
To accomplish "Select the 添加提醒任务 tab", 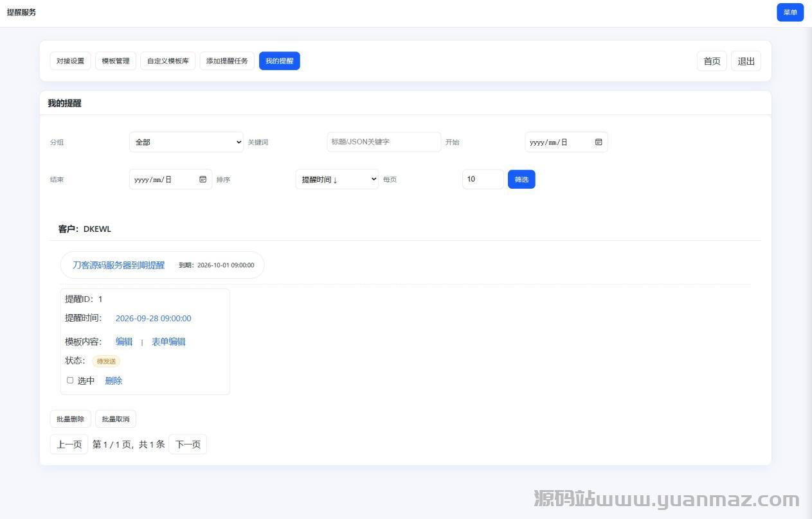I will click(227, 61).
